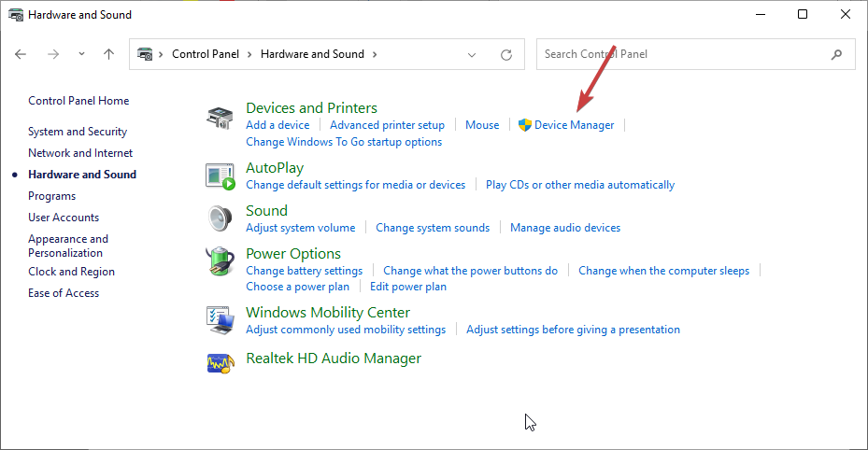Screen dimensions: 868x450
Task: Expand the chevron after Hardware and Sound
Action: [375, 54]
